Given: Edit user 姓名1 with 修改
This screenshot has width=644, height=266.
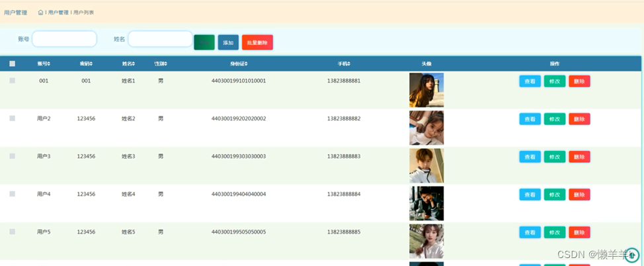Looking at the screenshot, I should [555, 81].
